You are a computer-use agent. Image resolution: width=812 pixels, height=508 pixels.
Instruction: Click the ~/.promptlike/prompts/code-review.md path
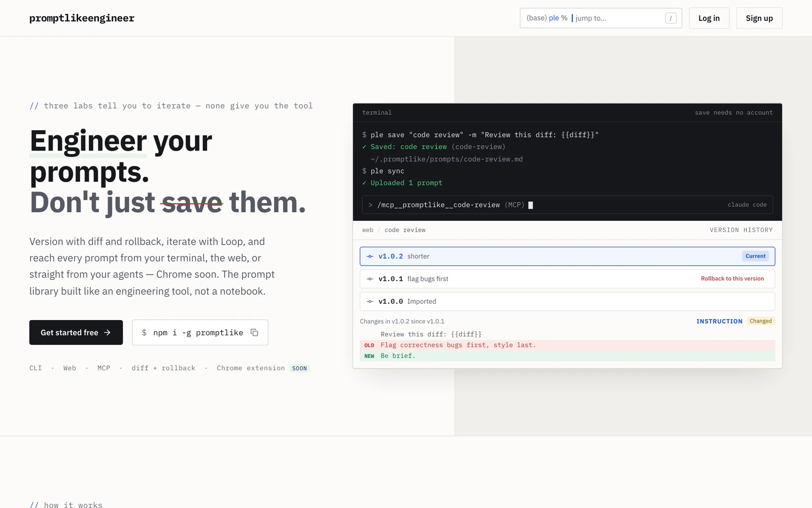tap(447, 159)
